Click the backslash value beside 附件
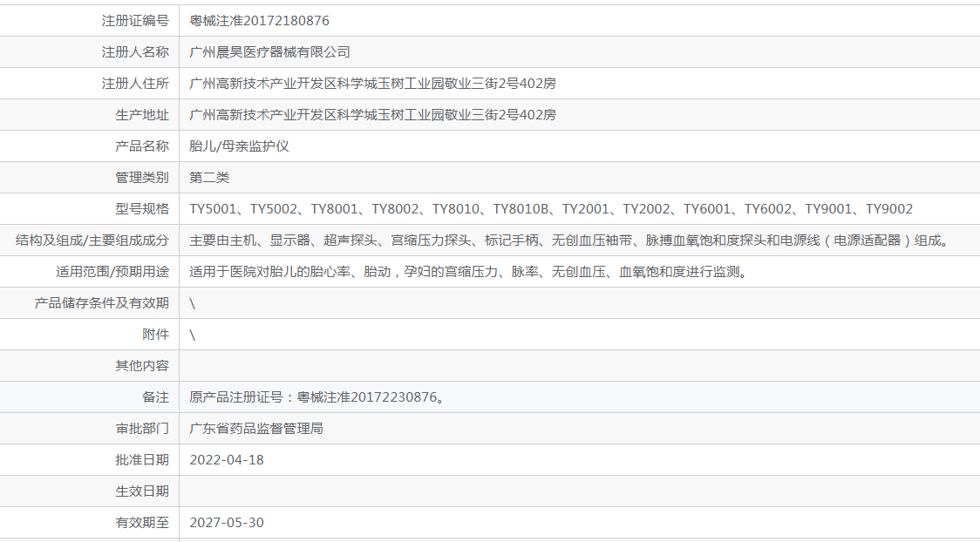Viewport: 980px width, 542px height. tap(193, 335)
